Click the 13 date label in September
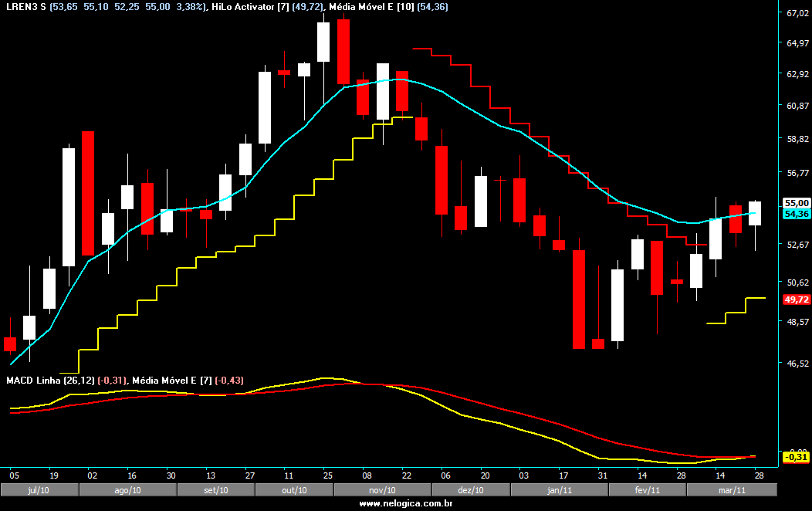 click(x=210, y=475)
